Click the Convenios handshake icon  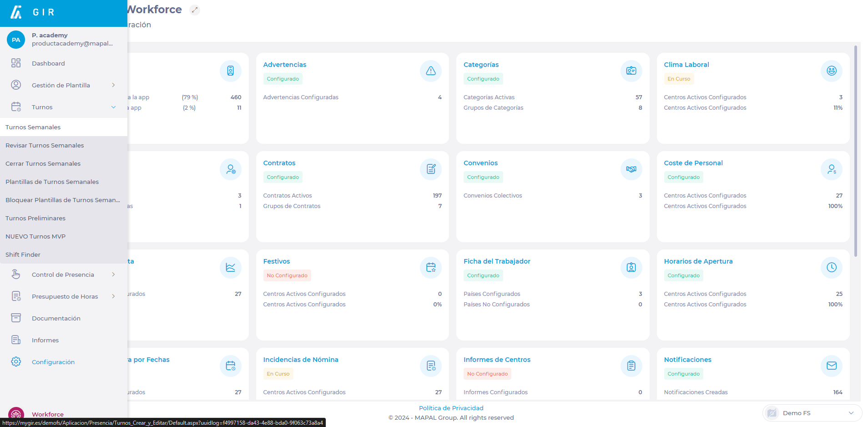point(631,169)
